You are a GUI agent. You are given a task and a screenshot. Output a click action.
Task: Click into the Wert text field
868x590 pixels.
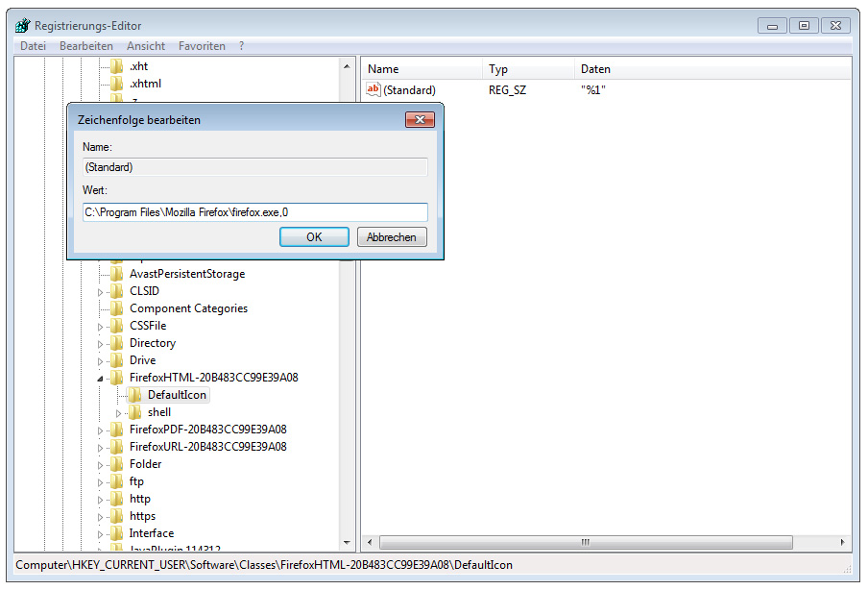click(x=254, y=212)
